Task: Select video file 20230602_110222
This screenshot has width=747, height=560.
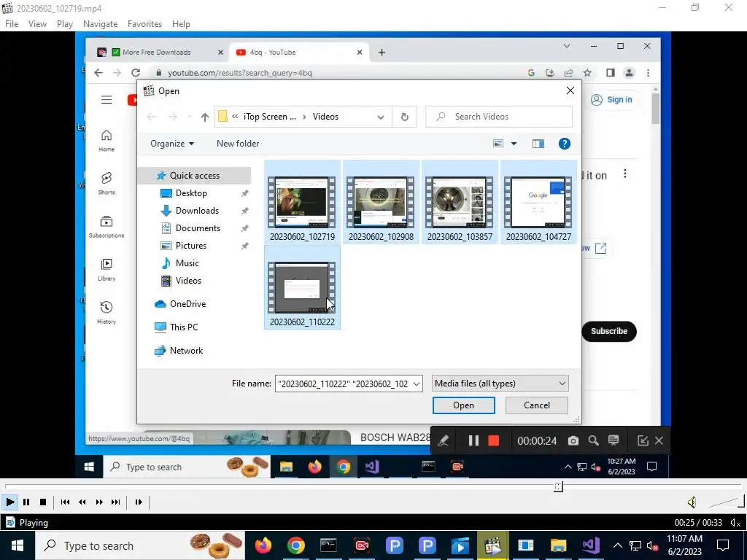Action: pyautogui.click(x=302, y=287)
